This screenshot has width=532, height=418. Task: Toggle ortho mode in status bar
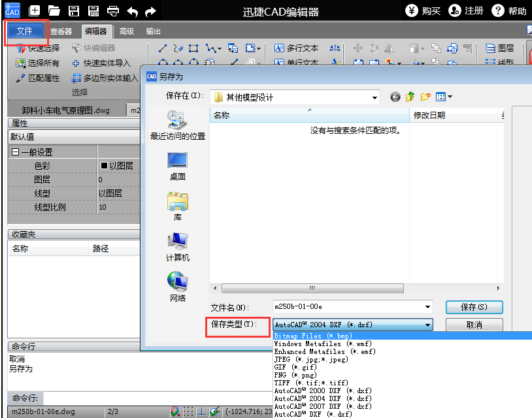point(202,411)
